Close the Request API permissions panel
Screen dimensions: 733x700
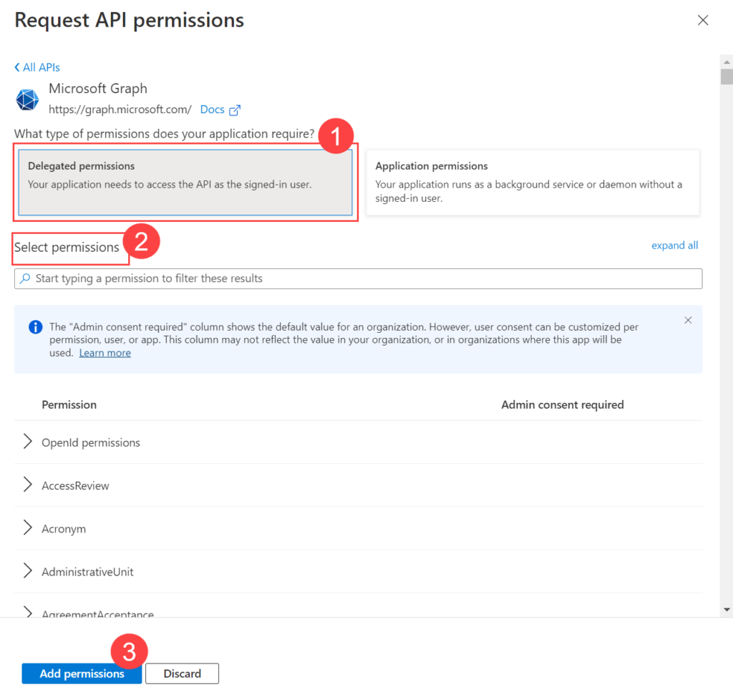(702, 20)
